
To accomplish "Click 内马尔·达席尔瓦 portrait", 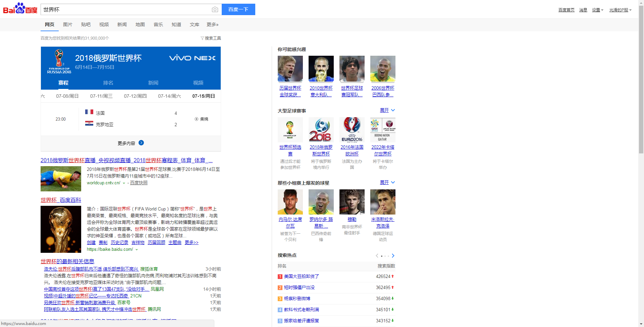I will click(290, 202).
